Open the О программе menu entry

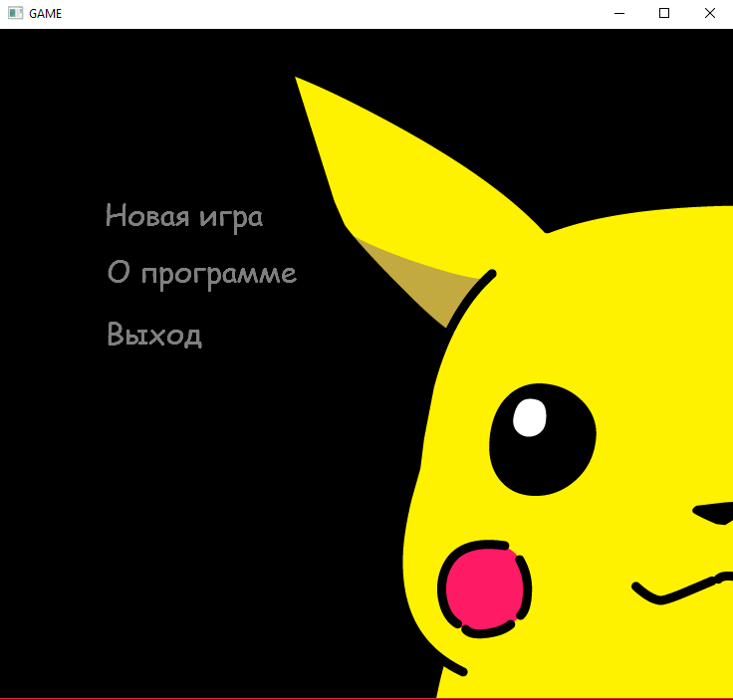pyautogui.click(x=202, y=274)
